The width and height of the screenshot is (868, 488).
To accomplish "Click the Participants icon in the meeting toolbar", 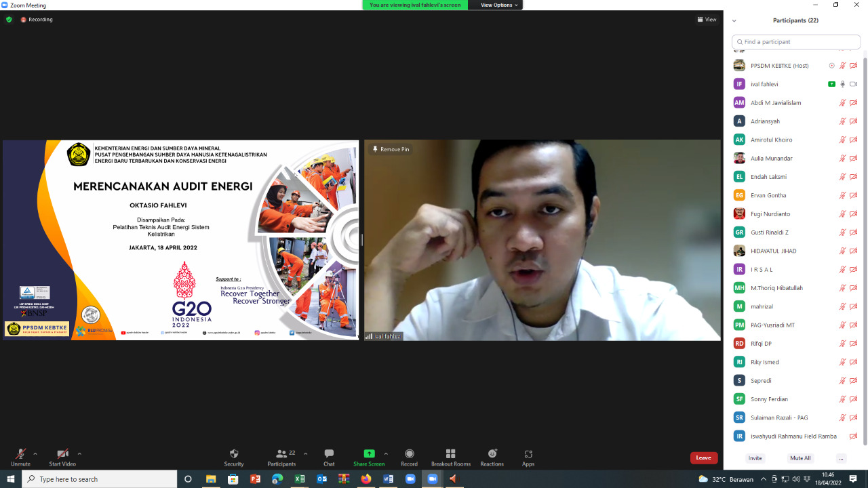I will 281,453.
